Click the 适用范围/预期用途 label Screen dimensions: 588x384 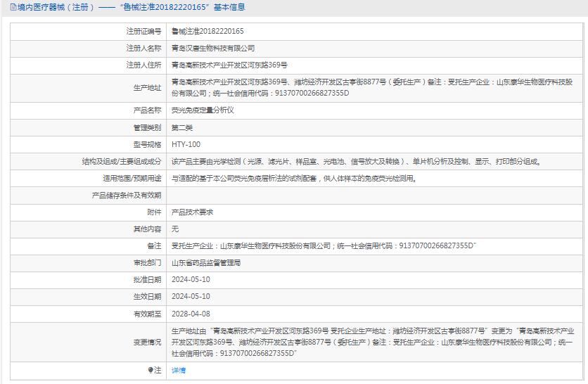pos(132,179)
